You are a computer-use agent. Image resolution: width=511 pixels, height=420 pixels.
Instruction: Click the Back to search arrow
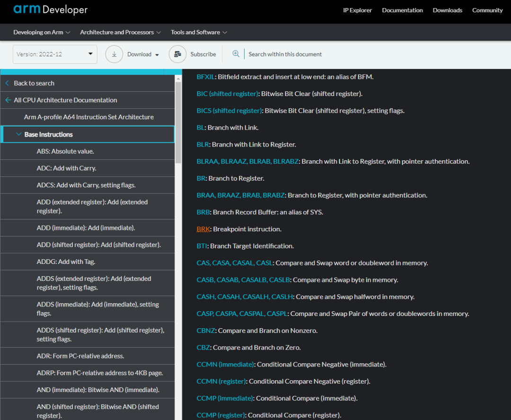pyautogui.click(x=8, y=83)
